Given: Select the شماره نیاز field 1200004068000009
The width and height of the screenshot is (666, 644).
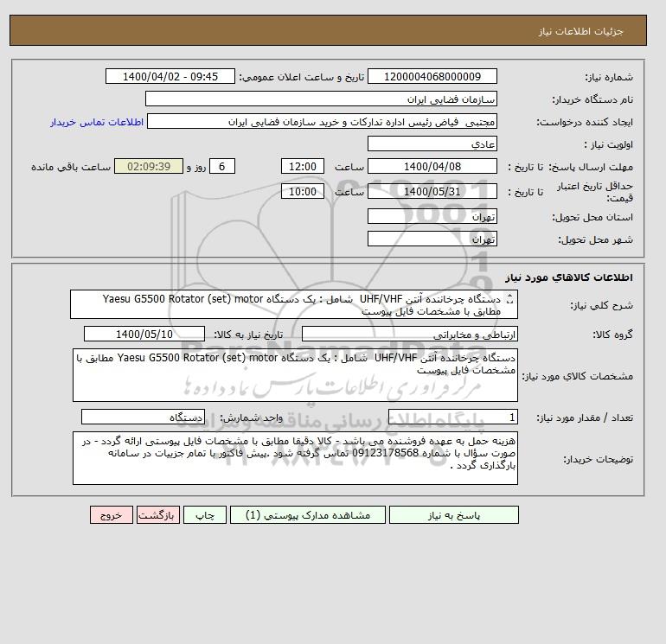Looking at the screenshot, I should click(x=432, y=77).
